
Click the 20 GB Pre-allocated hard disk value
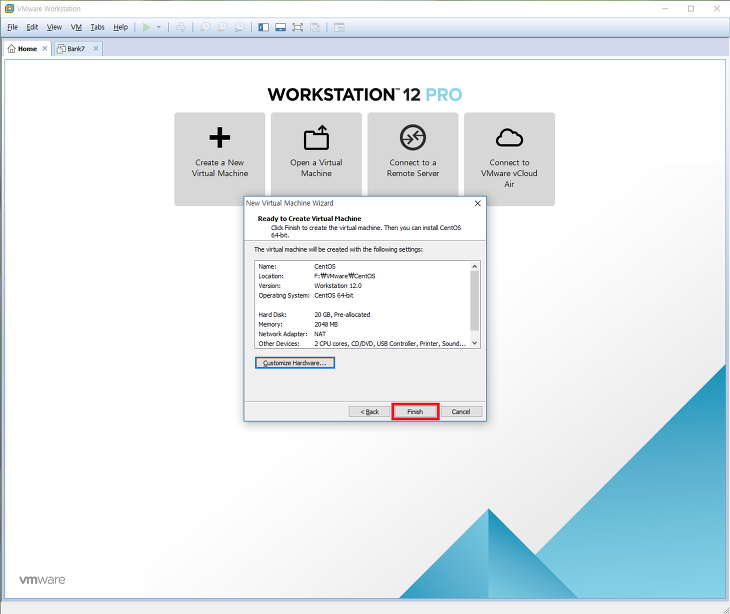(342, 315)
